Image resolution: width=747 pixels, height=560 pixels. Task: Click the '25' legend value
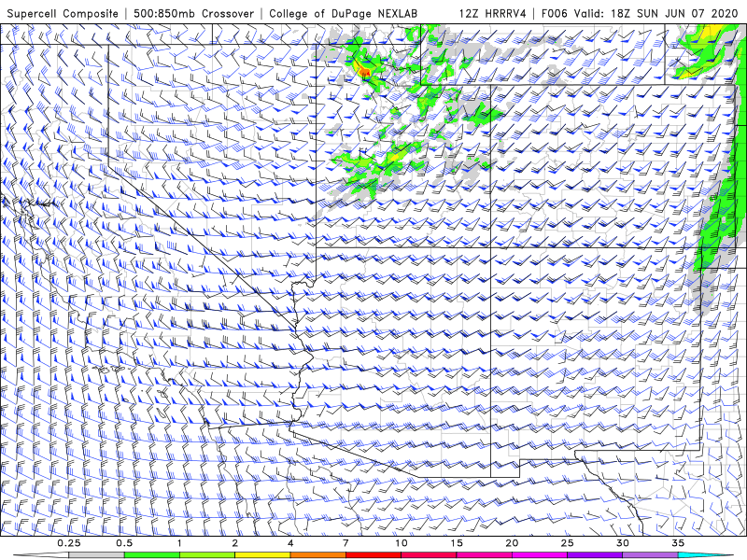pos(567,543)
